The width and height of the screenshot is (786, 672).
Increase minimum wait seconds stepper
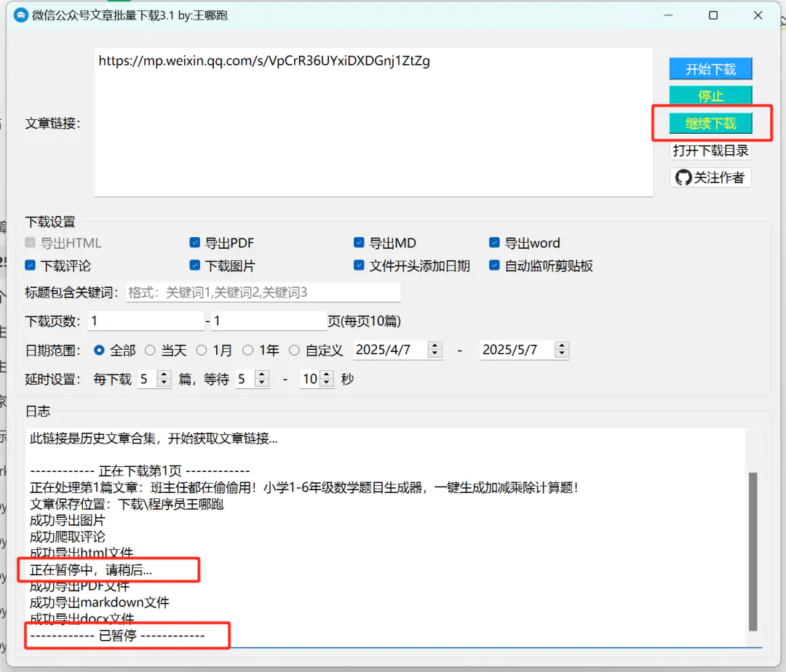tap(262, 375)
